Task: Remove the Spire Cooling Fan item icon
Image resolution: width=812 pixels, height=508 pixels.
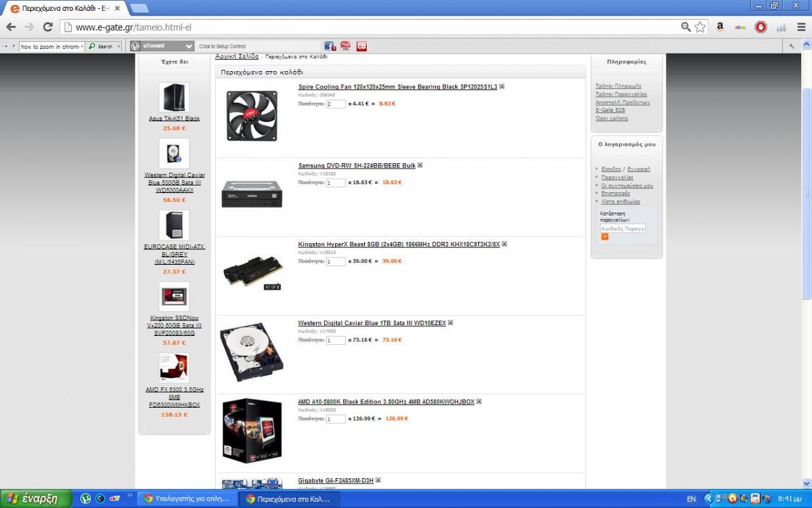Action: point(502,87)
